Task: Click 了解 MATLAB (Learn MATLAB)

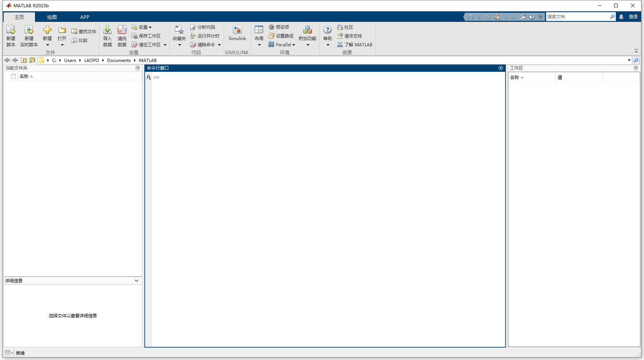Action: pyautogui.click(x=355, y=44)
